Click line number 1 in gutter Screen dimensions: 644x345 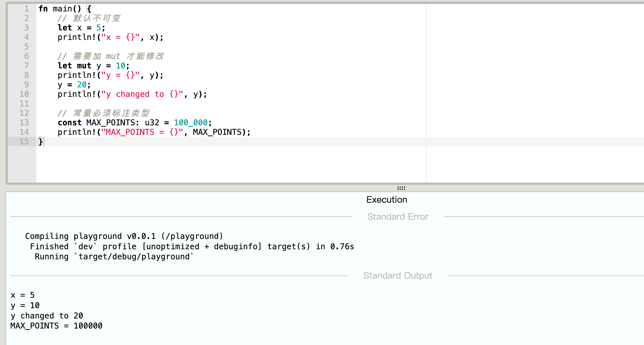coord(26,9)
